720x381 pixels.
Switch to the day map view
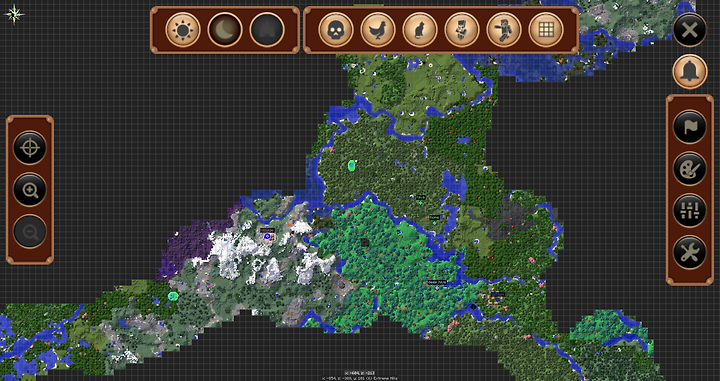[x=183, y=30]
